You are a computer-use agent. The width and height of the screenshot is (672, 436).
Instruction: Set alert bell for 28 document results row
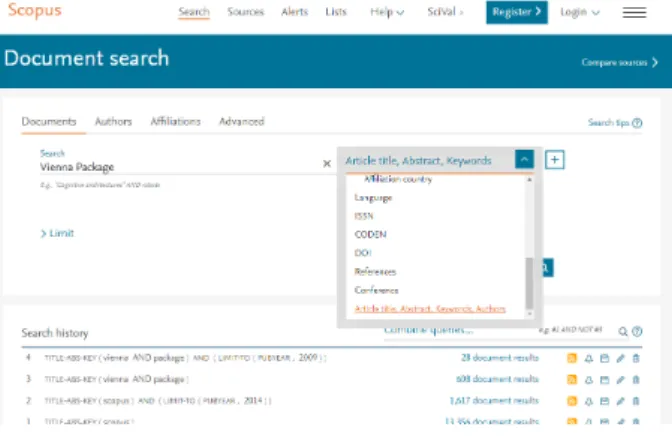(588, 358)
